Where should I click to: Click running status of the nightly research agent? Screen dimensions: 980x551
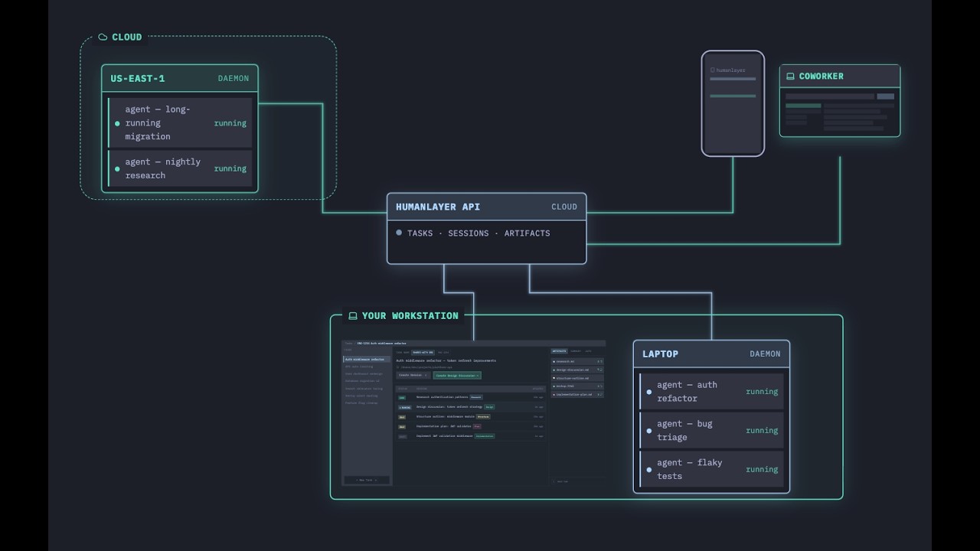230,168
